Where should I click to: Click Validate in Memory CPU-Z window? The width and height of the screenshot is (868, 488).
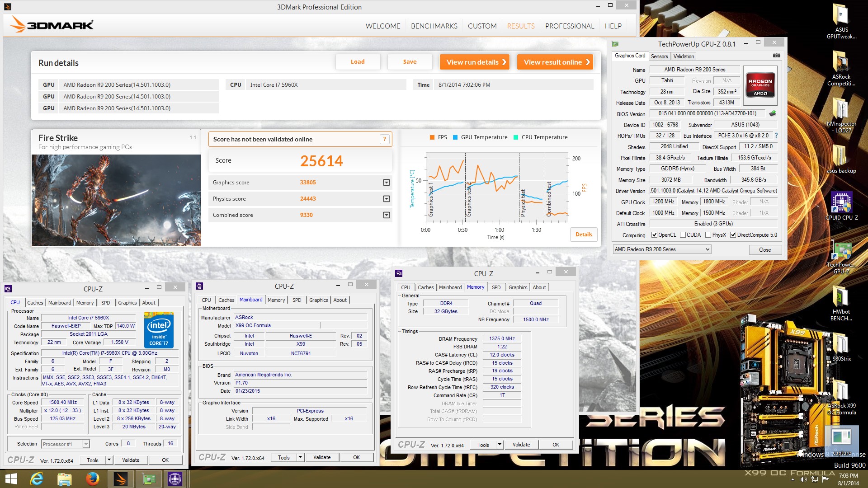coord(521,445)
